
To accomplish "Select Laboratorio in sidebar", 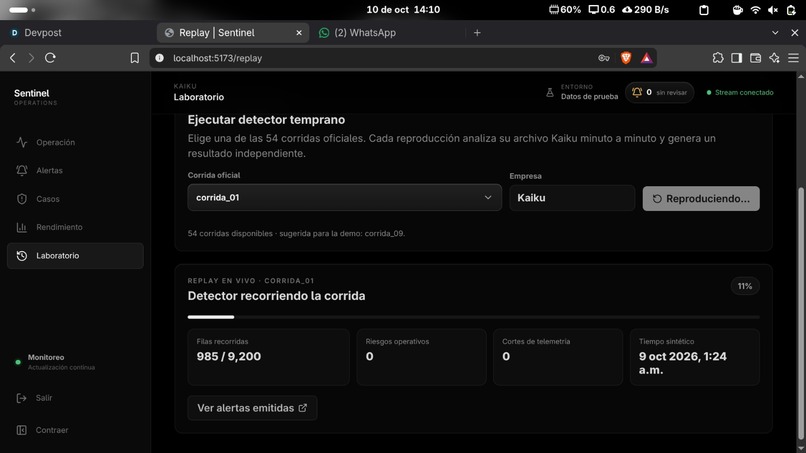I will [75, 256].
